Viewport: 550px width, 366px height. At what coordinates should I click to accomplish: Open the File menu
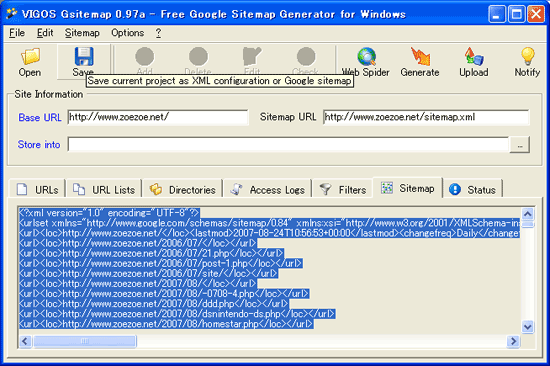click(17, 33)
